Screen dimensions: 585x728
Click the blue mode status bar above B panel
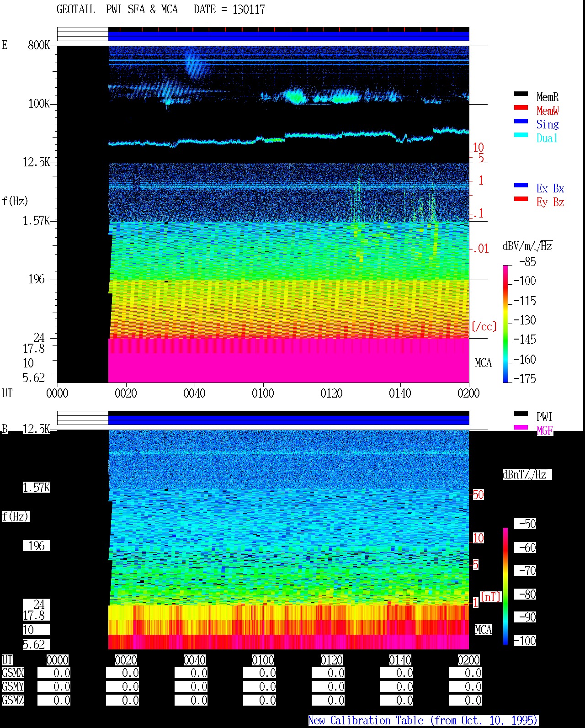(x=288, y=420)
